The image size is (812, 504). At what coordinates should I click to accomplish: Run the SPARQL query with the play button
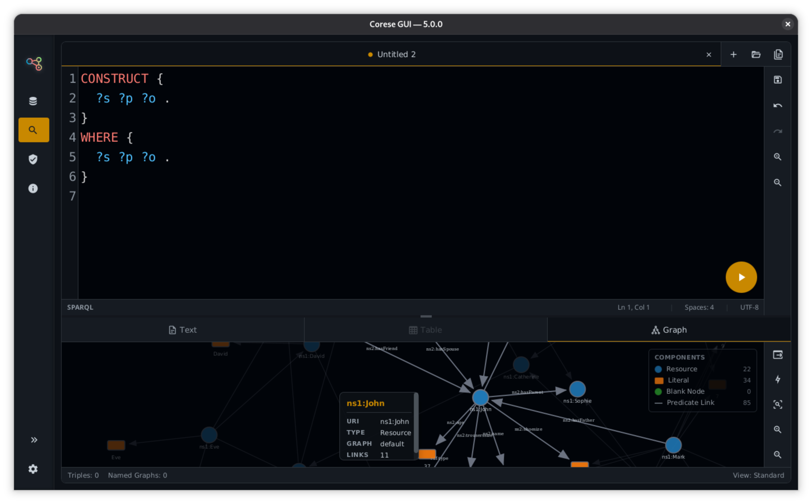pos(741,277)
